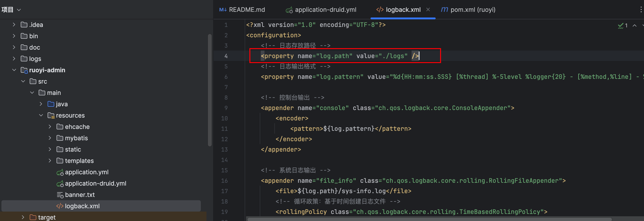Click the file_info appender name

[x=336, y=181]
